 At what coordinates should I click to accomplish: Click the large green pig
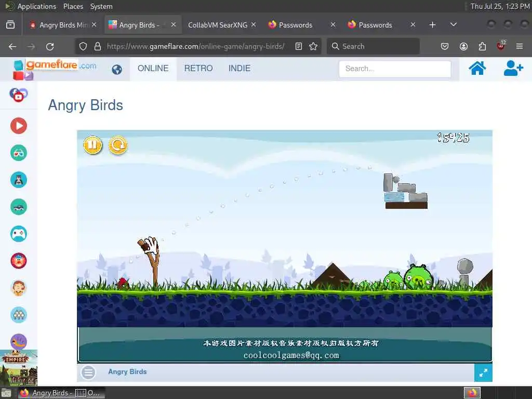point(418,276)
